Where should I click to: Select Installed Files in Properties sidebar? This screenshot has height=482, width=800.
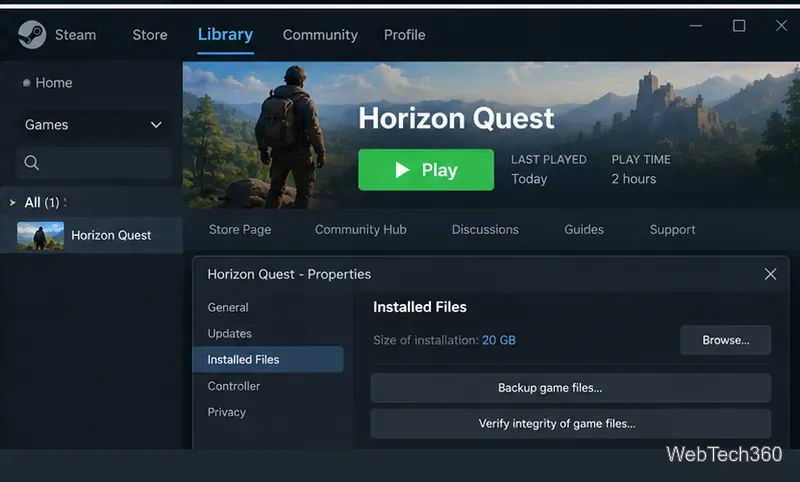point(268,360)
